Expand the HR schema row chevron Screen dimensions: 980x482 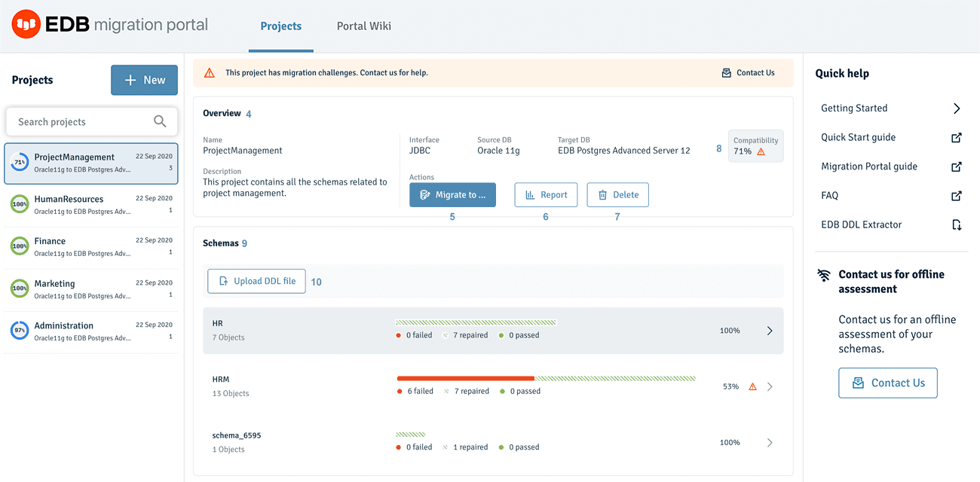(769, 331)
